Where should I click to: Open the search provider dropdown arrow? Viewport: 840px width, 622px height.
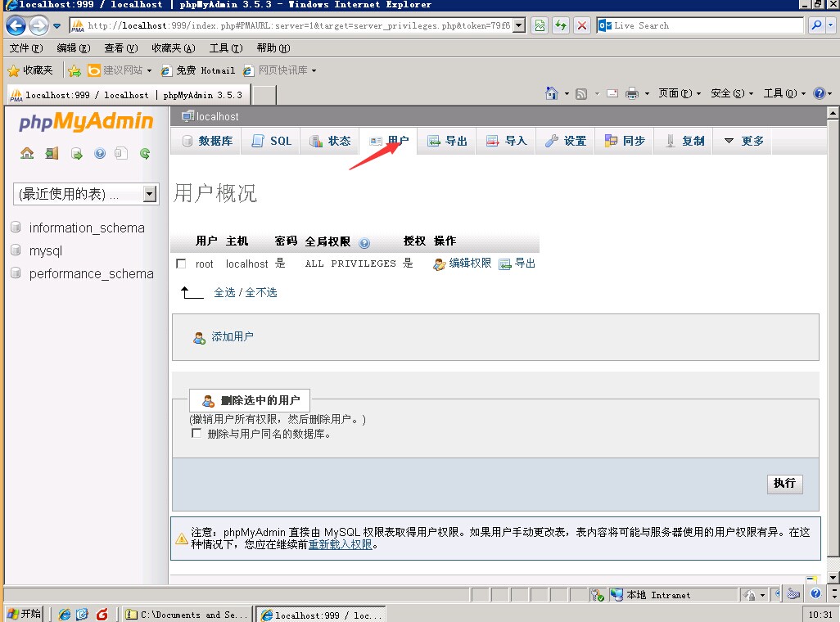point(830,25)
